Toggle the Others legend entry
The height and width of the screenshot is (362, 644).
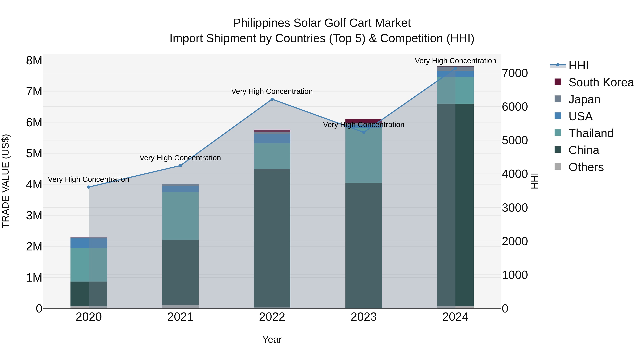(x=579, y=167)
